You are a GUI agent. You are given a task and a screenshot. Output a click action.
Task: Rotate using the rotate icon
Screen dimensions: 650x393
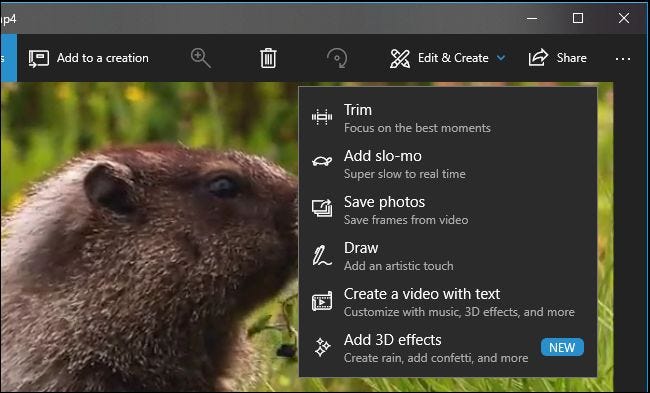pos(337,58)
